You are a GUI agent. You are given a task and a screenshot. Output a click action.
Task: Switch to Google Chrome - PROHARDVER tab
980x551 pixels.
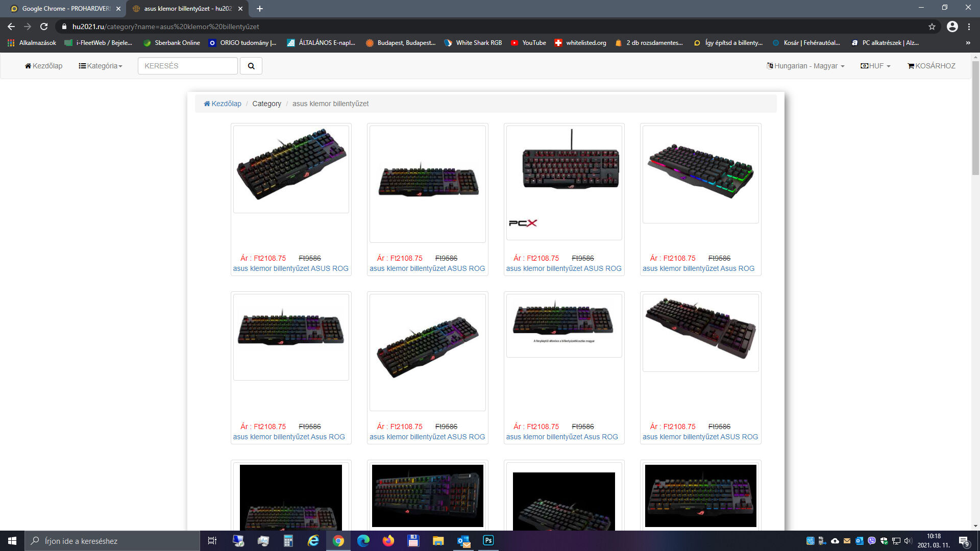tap(66, 9)
